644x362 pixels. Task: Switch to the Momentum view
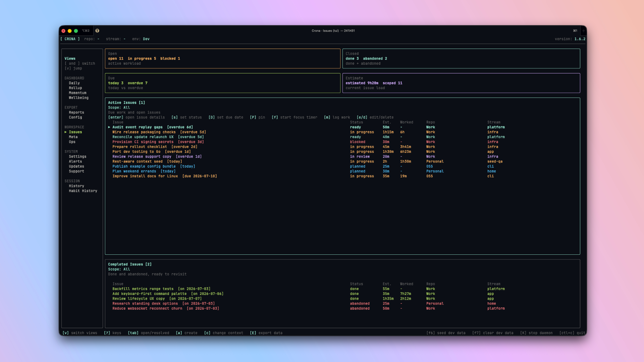[77, 93]
